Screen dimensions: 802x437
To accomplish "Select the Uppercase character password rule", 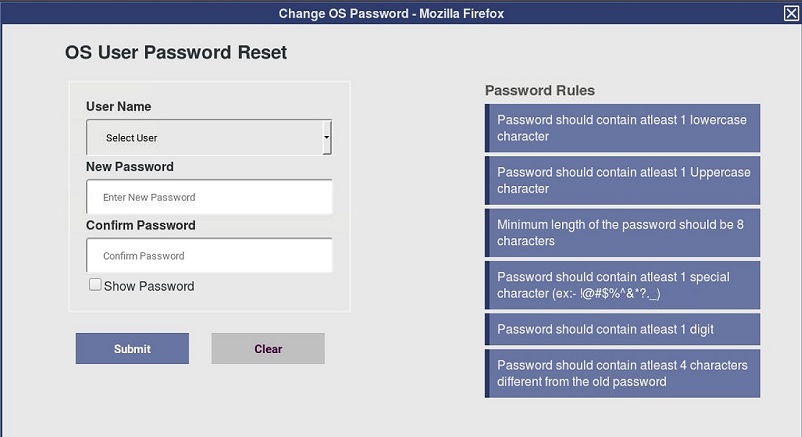I will coord(622,180).
